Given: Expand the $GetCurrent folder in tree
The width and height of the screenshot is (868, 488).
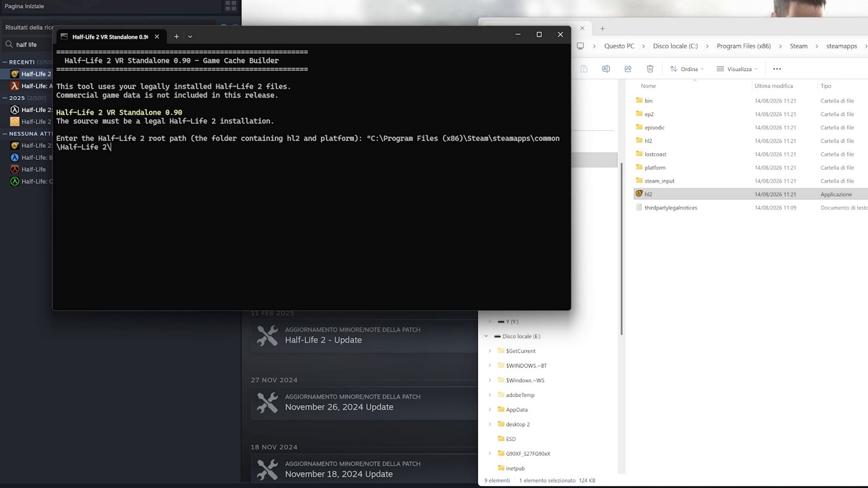Looking at the screenshot, I should click(x=490, y=351).
